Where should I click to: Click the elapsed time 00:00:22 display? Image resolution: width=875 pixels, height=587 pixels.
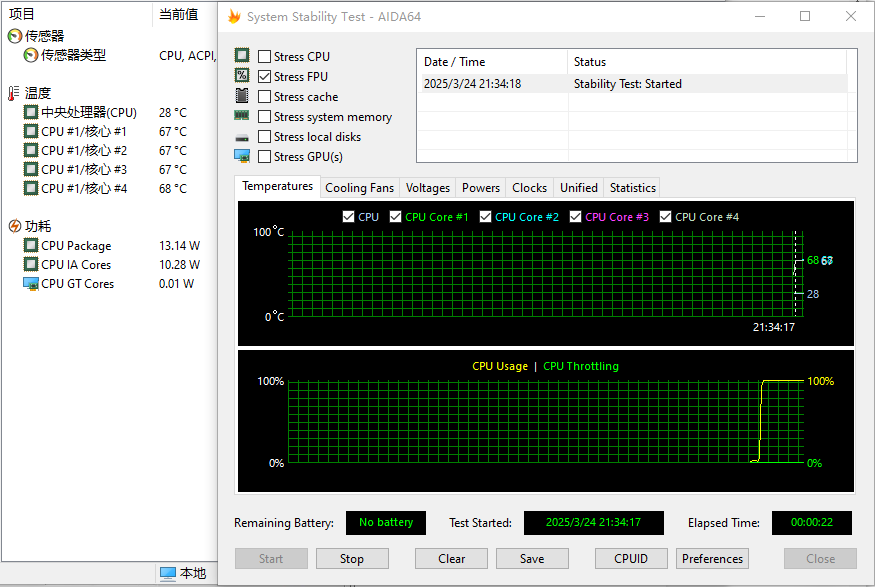tap(811, 522)
